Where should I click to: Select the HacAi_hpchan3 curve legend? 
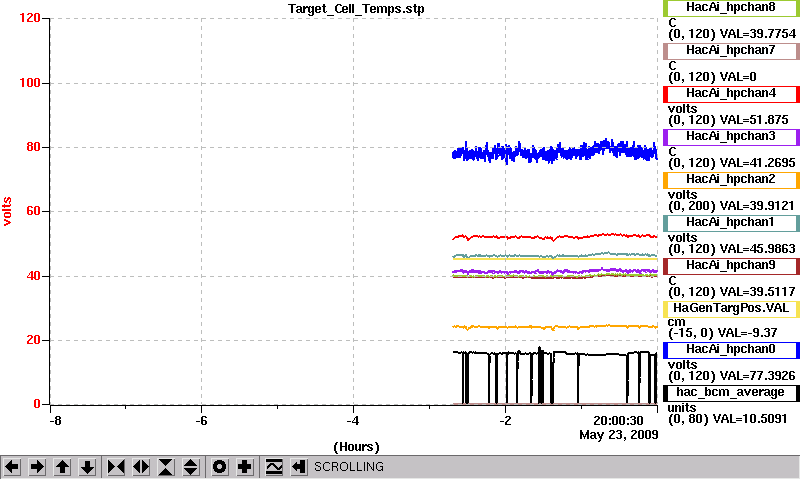[731, 137]
